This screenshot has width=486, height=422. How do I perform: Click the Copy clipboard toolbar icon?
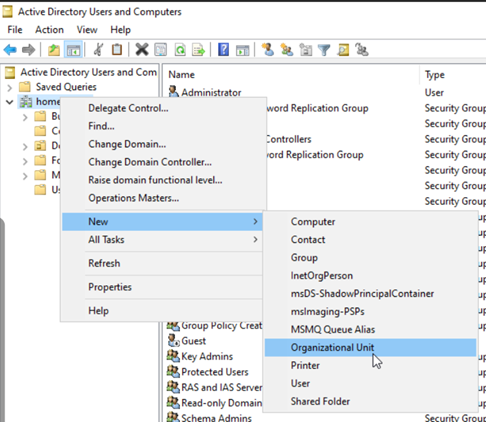pos(117,50)
